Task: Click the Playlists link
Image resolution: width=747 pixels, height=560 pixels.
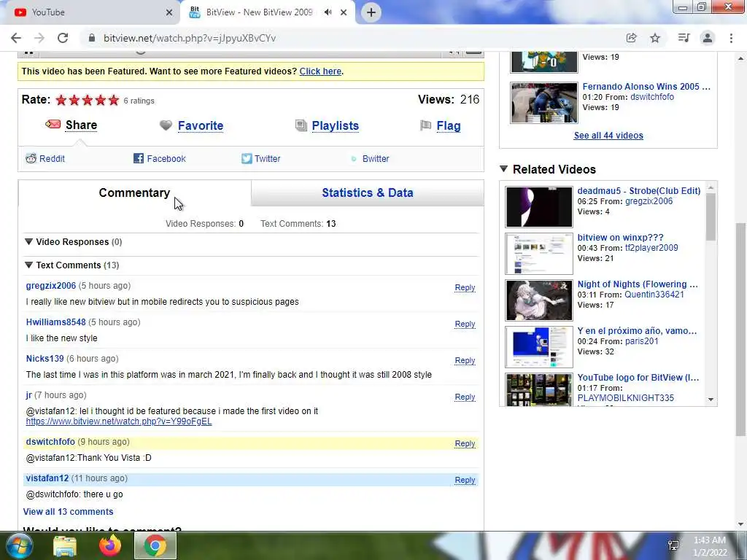Action: pyautogui.click(x=336, y=125)
